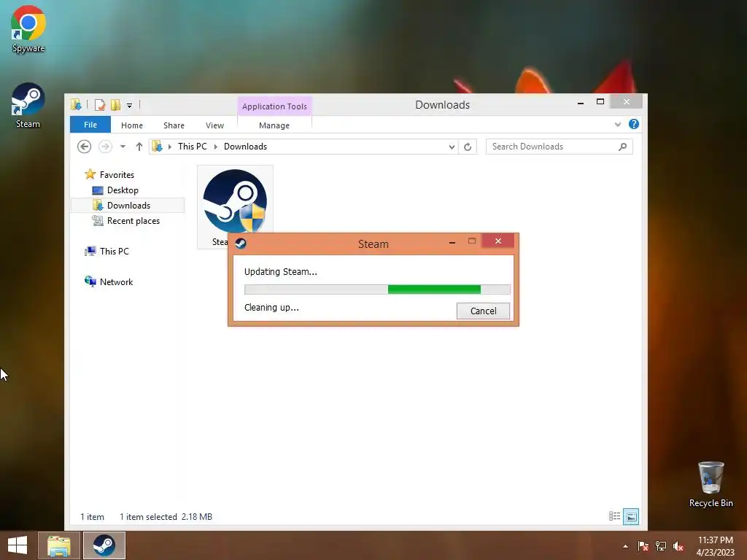The width and height of the screenshot is (747, 560).
Task: Open Action Center flag icon in tray
Action: click(643, 546)
